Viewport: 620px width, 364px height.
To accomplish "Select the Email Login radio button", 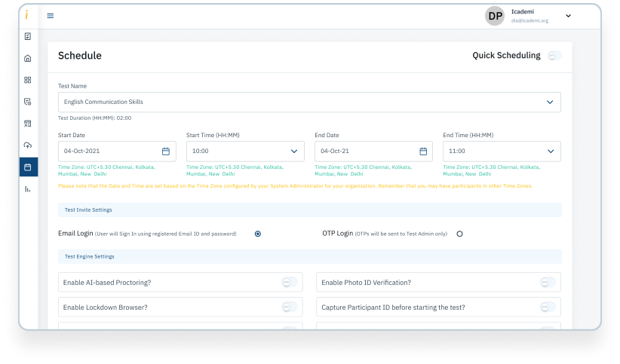I will coord(258,234).
